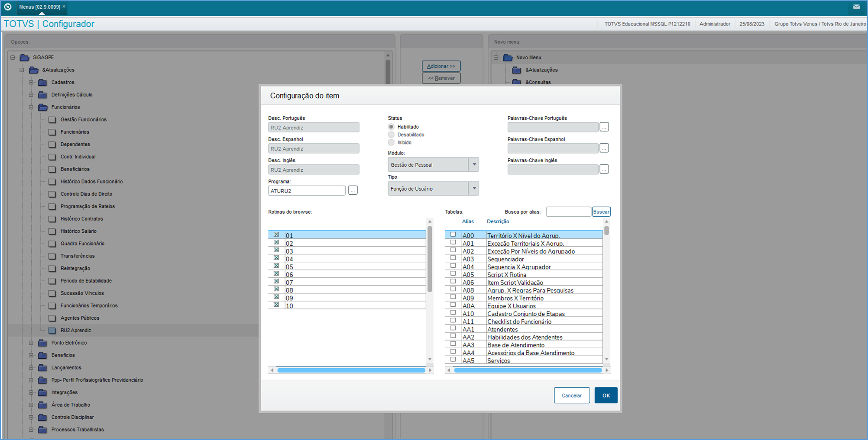This screenshot has height=440, width=868.
Task: Click the Gestão Funcionários item icon
Action: coord(52,120)
